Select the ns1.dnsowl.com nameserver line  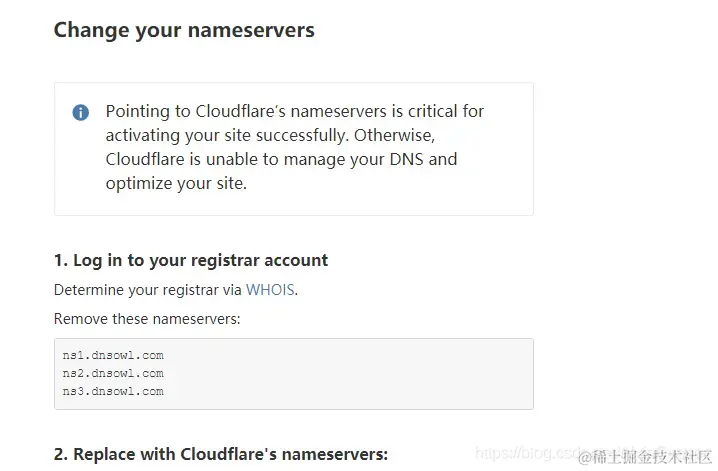(x=113, y=355)
